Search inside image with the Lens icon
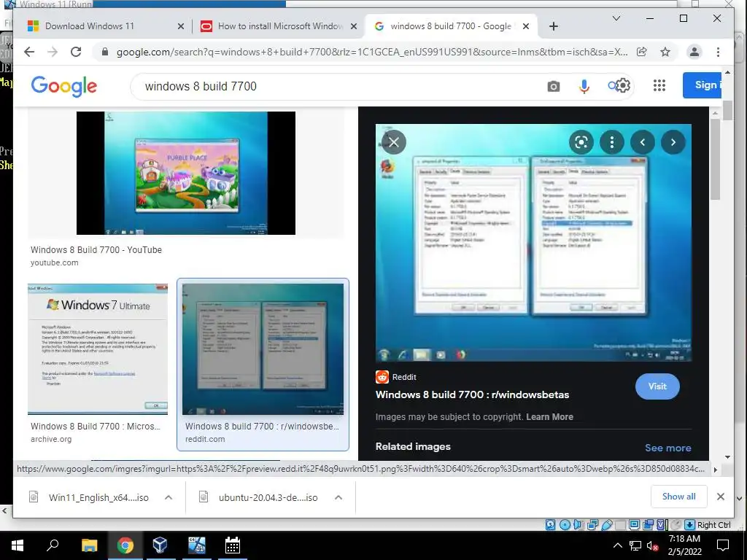This screenshot has height=560, width=747. point(581,142)
